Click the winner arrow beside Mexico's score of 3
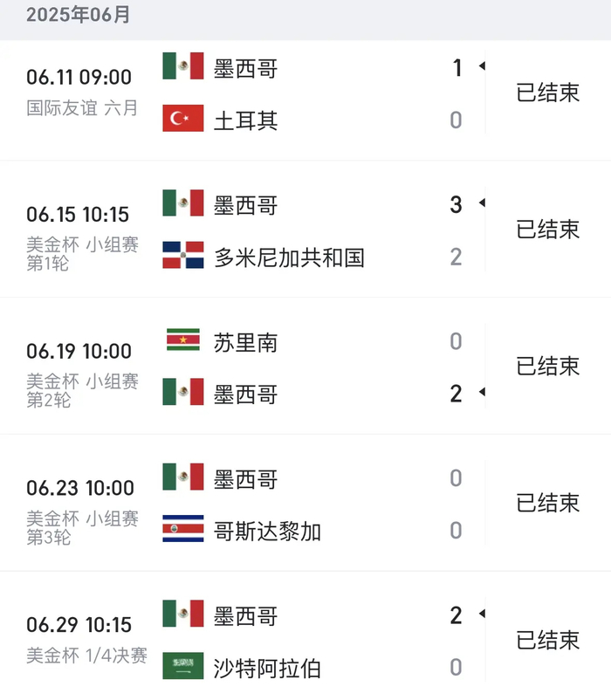 pyautogui.click(x=481, y=204)
